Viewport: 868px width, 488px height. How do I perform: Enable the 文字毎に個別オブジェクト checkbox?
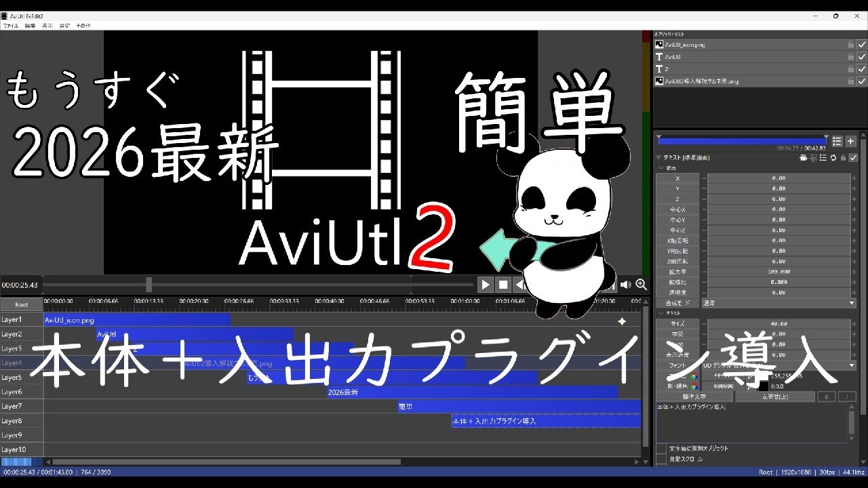(x=661, y=449)
